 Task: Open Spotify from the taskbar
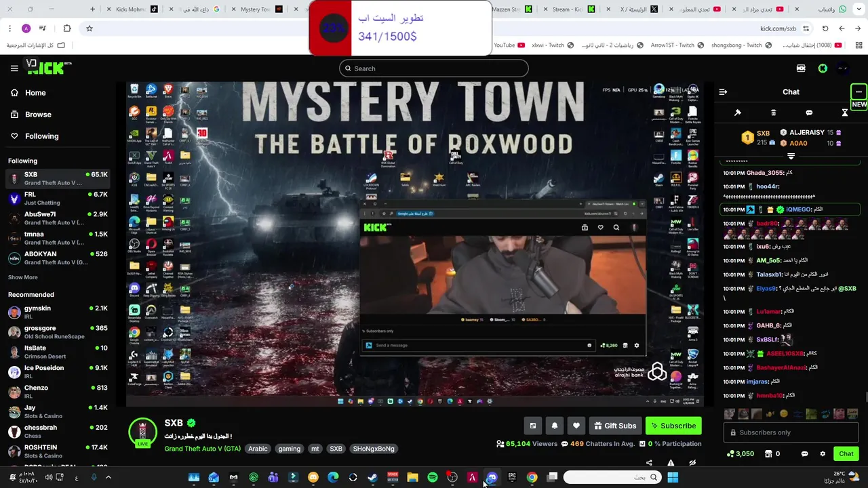(x=433, y=478)
